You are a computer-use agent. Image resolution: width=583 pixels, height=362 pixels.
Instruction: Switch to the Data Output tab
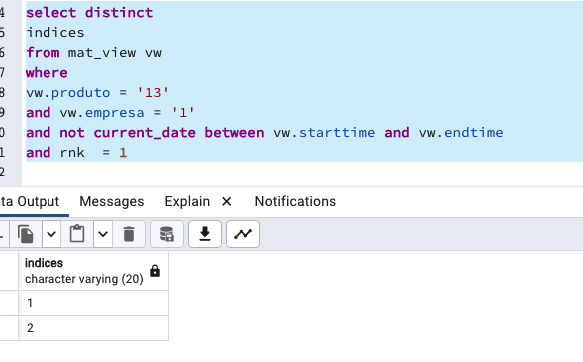pos(30,201)
